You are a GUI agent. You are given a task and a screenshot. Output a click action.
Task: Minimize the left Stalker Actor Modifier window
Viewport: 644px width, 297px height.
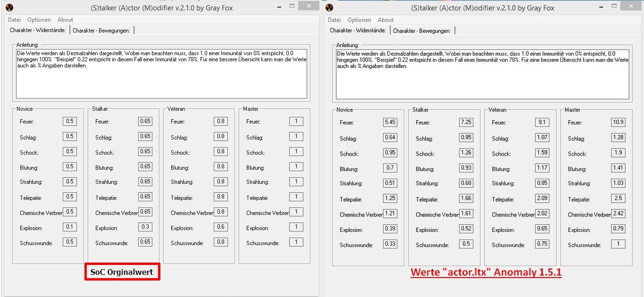pyautogui.click(x=280, y=7)
